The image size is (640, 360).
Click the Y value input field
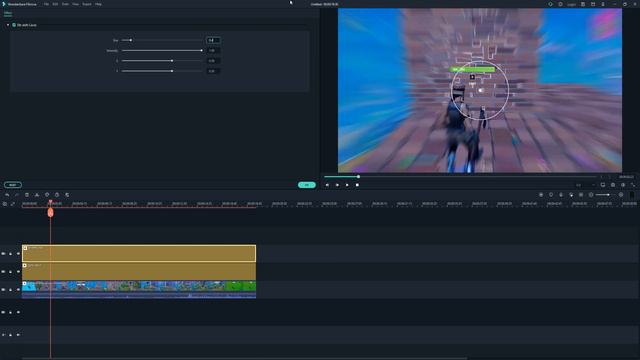(x=213, y=71)
